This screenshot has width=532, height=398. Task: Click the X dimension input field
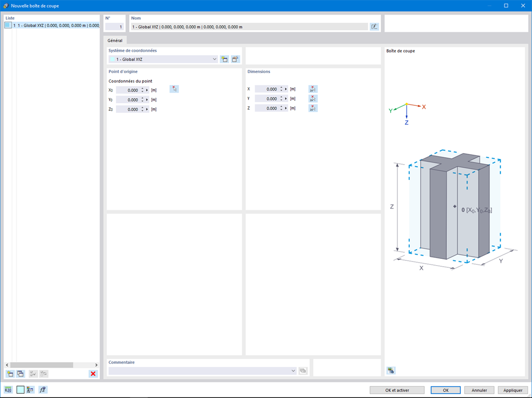pyautogui.click(x=267, y=89)
